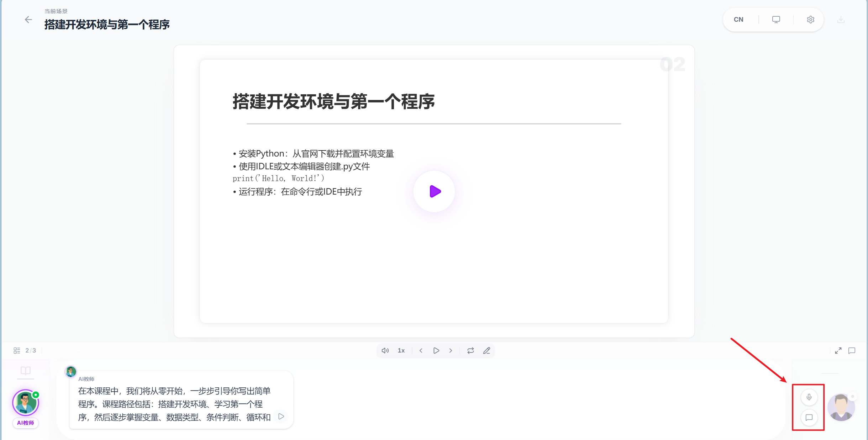Screen dimensions: 868x440
Task: Go to the next slide
Action: (x=450, y=350)
